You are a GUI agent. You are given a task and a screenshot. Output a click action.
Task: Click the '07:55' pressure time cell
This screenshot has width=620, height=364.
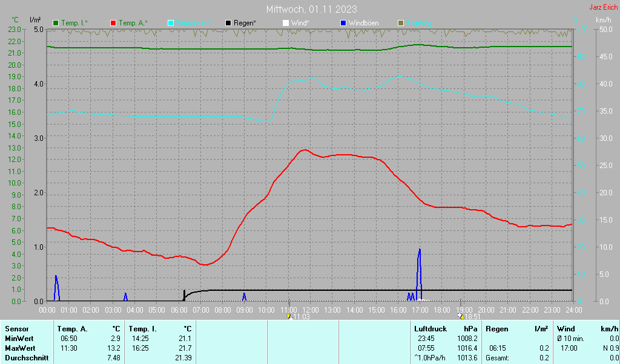(426, 349)
